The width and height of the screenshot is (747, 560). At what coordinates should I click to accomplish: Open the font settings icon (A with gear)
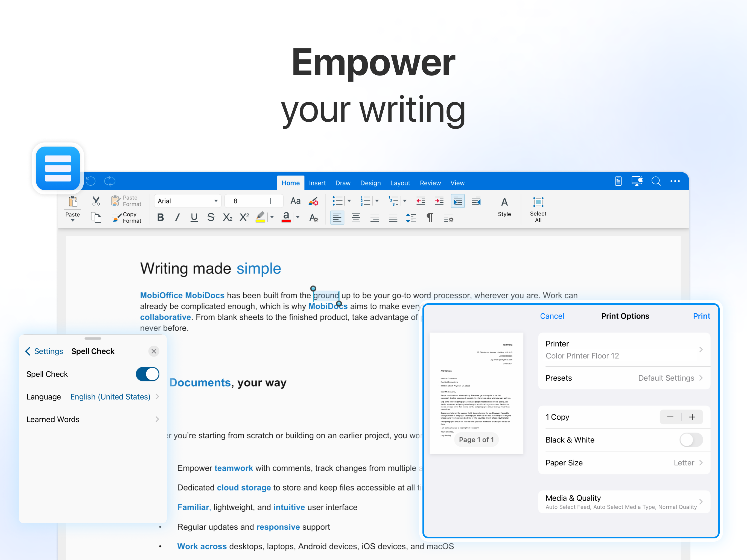[314, 218]
